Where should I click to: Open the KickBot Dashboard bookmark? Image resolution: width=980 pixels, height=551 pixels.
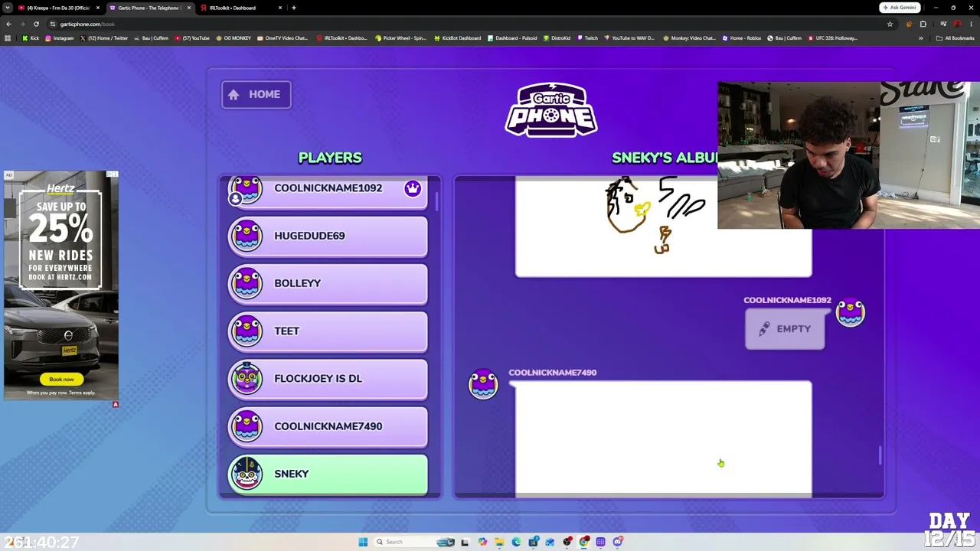tap(458, 38)
